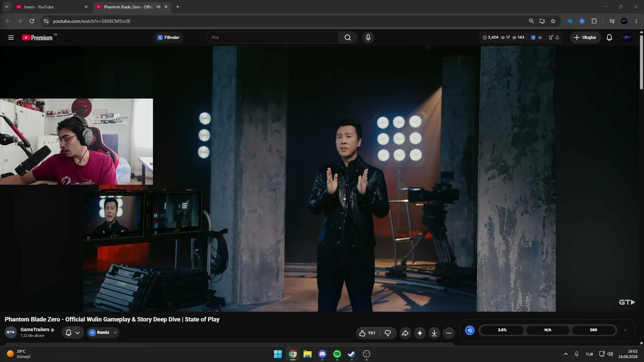644x362 pixels.
Task: Open the weather widget showing 29°C
Action: coord(19,354)
